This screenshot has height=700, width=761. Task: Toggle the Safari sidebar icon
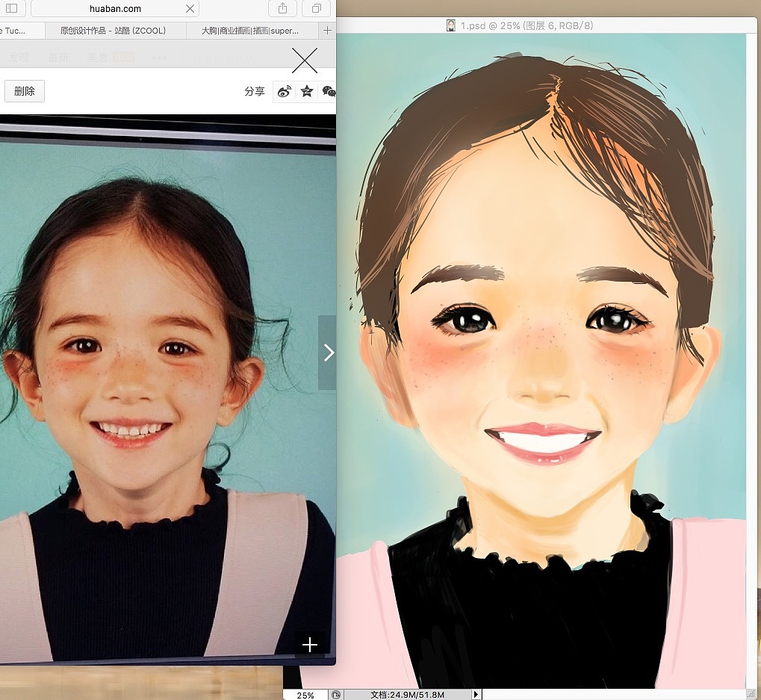[12, 8]
